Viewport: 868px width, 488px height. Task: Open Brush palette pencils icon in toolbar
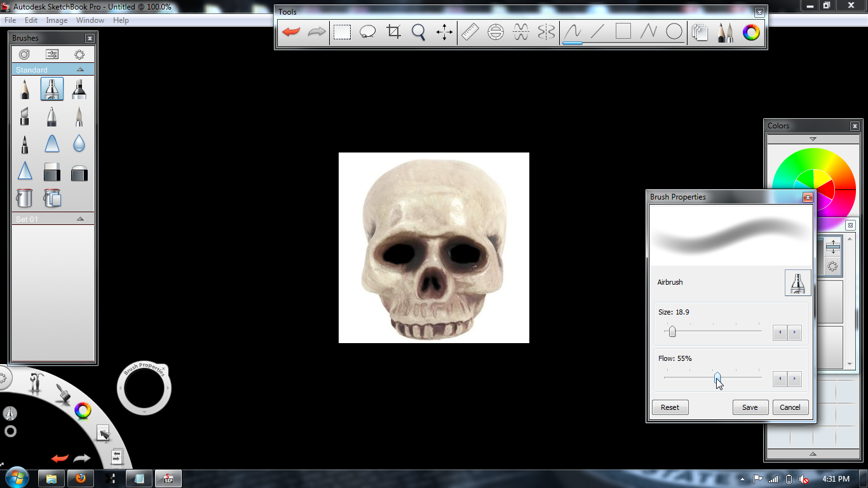pyautogui.click(x=725, y=32)
